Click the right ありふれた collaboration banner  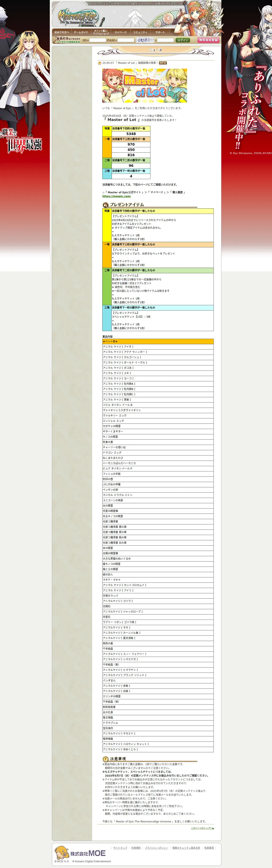click(247, 135)
